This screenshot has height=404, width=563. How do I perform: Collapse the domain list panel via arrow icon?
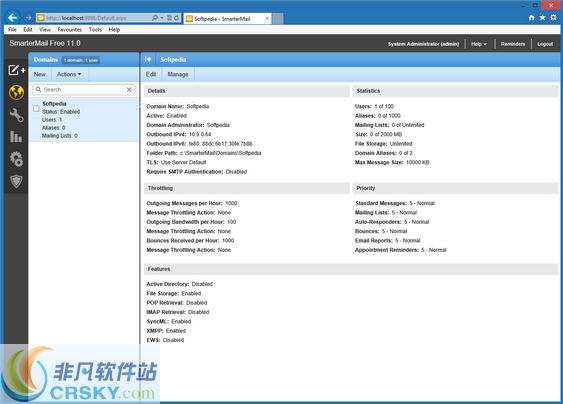(148, 59)
